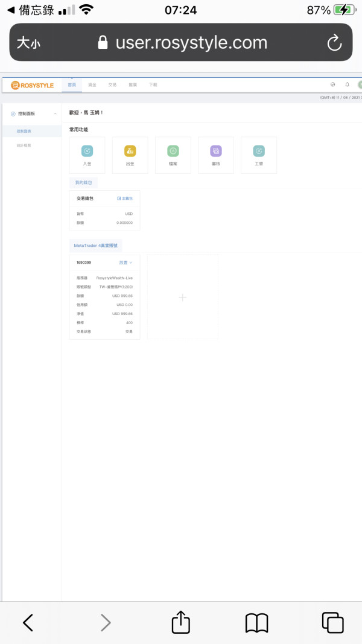Open the 工單 ticket function
Viewport: 362px width, 644px height.
pos(259,155)
